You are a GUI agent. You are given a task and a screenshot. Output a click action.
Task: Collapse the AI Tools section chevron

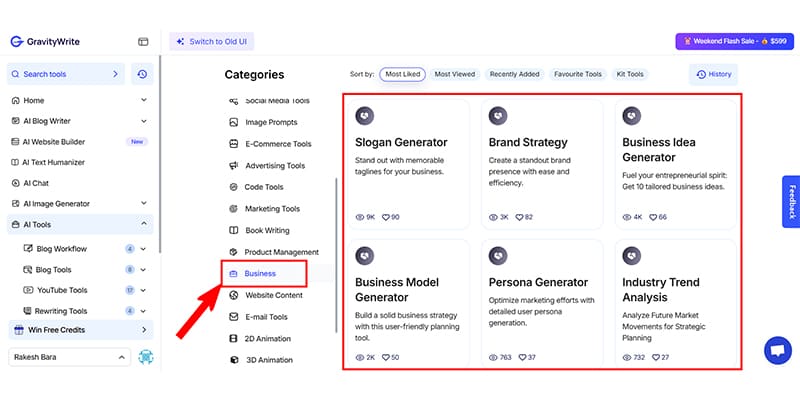point(143,224)
